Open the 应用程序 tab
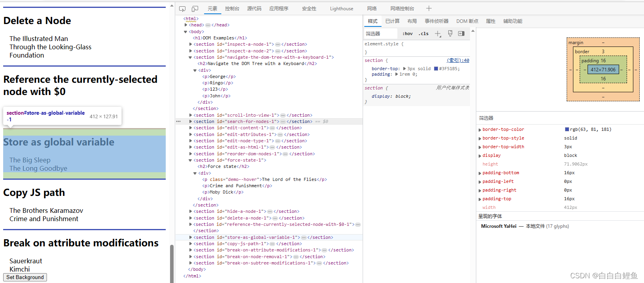The width and height of the screenshot is (644, 283). click(279, 9)
